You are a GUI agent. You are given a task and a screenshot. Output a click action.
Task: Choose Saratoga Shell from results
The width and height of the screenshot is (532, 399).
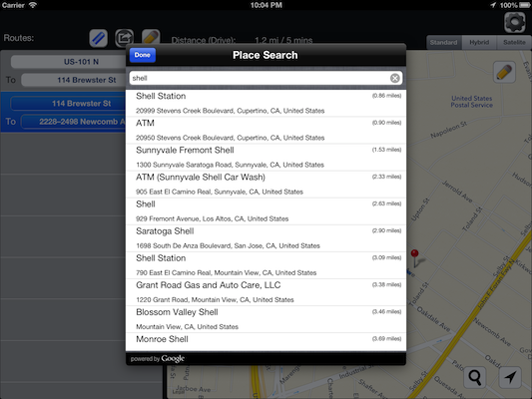266,238
